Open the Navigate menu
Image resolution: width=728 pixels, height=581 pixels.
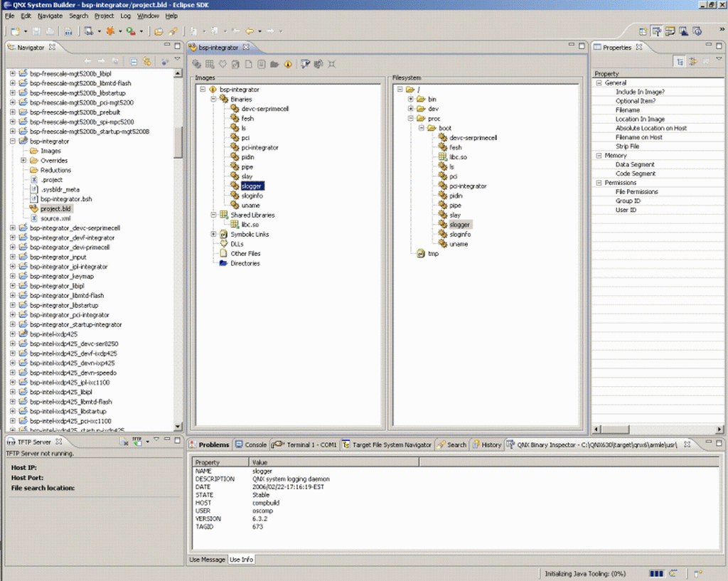tap(50, 16)
